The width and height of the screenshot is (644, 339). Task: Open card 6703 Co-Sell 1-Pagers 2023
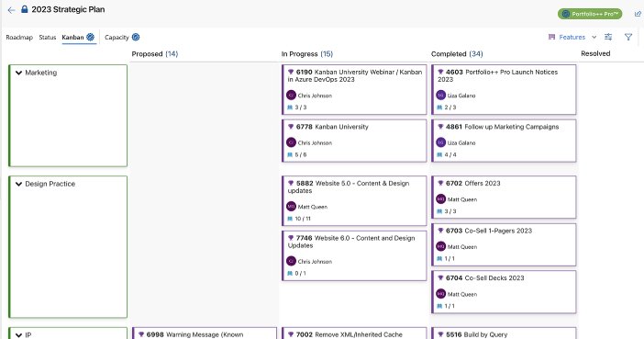click(504, 244)
